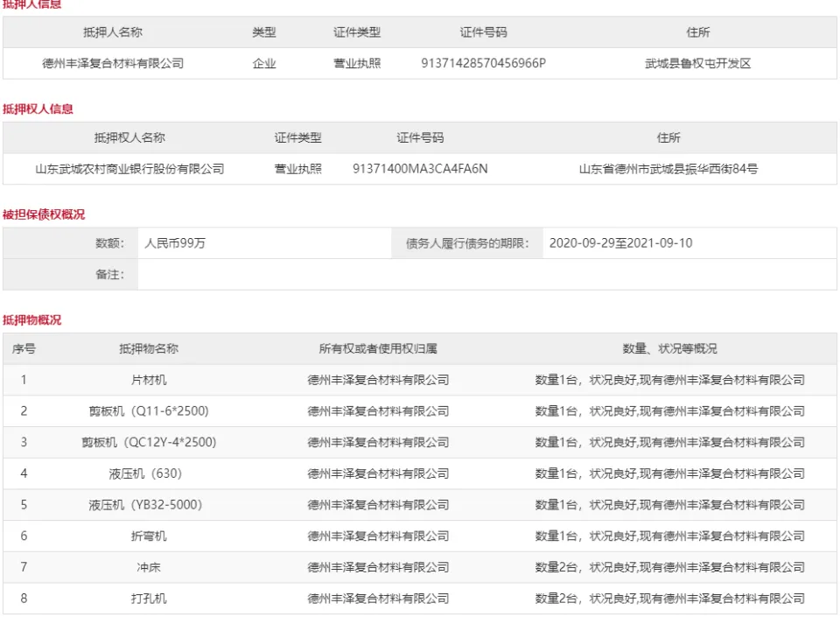This screenshot has height=617, width=840.
Task: Click the 冲床 row quantity description
Action: tap(669, 566)
